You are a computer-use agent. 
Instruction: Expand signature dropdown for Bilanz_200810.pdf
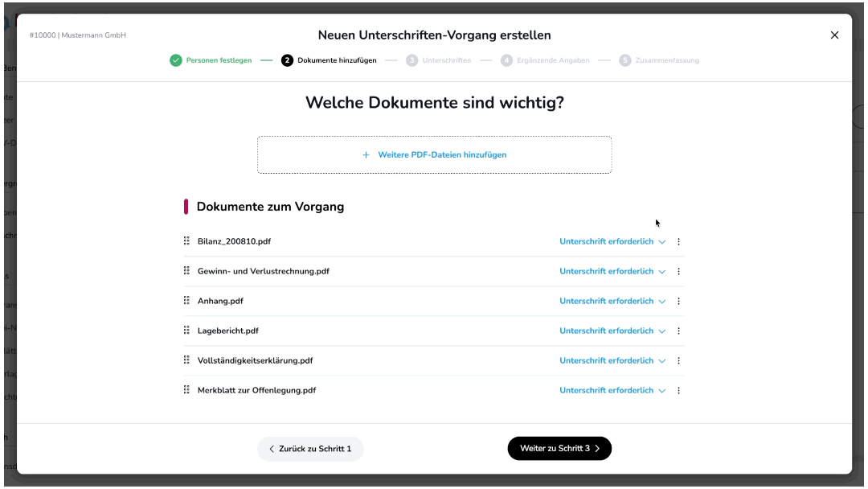click(x=612, y=241)
